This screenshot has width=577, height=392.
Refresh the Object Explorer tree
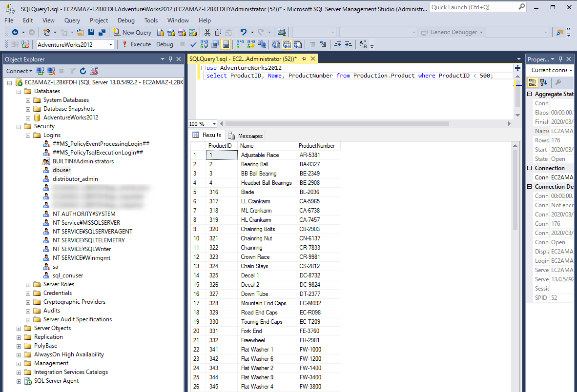pos(83,71)
